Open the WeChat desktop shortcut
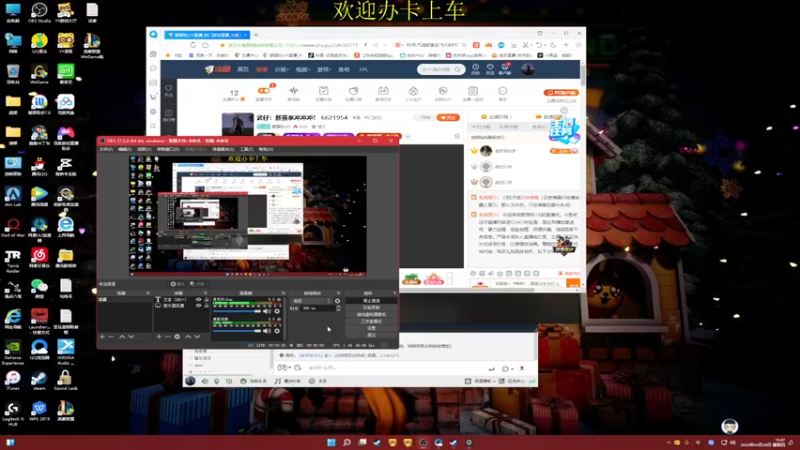 [x=39, y=288]
